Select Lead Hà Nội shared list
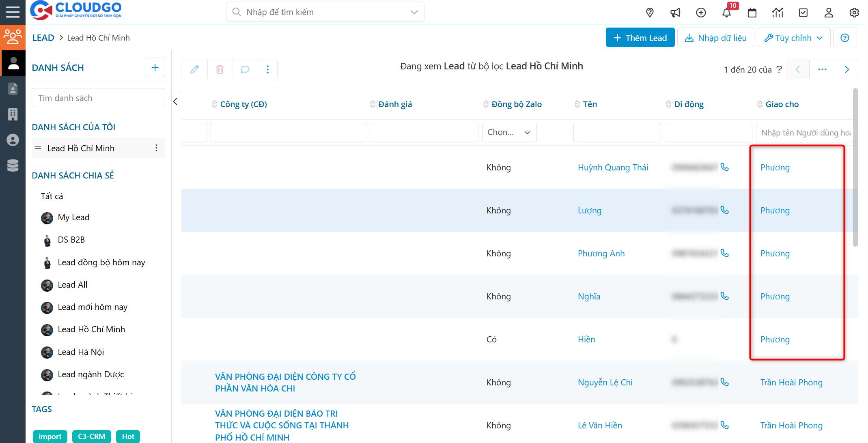This screenshot has height=443, width=868. pyautogui.click(x=81, y=352)
